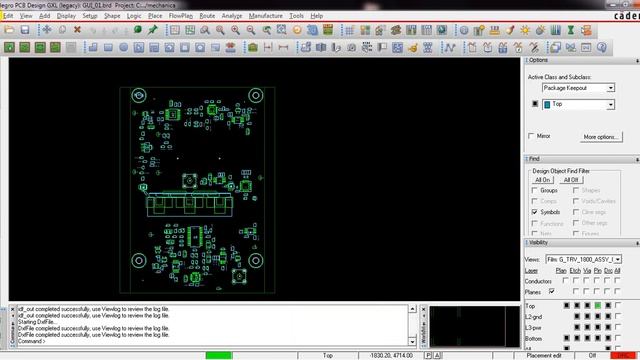Open the Tools menu

click(x=296, y=16)
